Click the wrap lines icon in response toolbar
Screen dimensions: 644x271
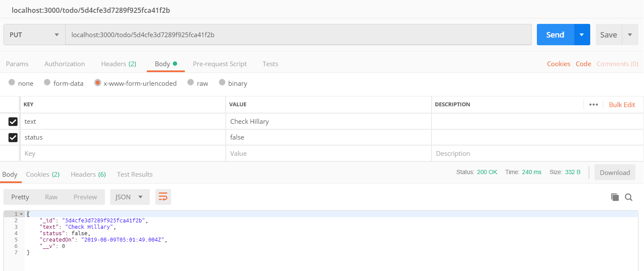click(x=163, y=197)
